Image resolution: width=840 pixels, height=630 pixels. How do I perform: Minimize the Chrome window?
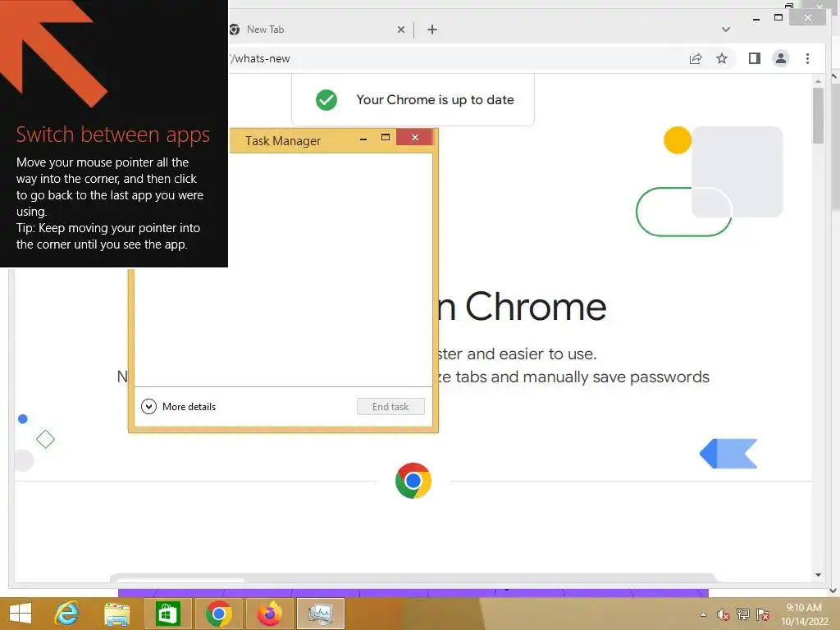click(x=756, y=19)
